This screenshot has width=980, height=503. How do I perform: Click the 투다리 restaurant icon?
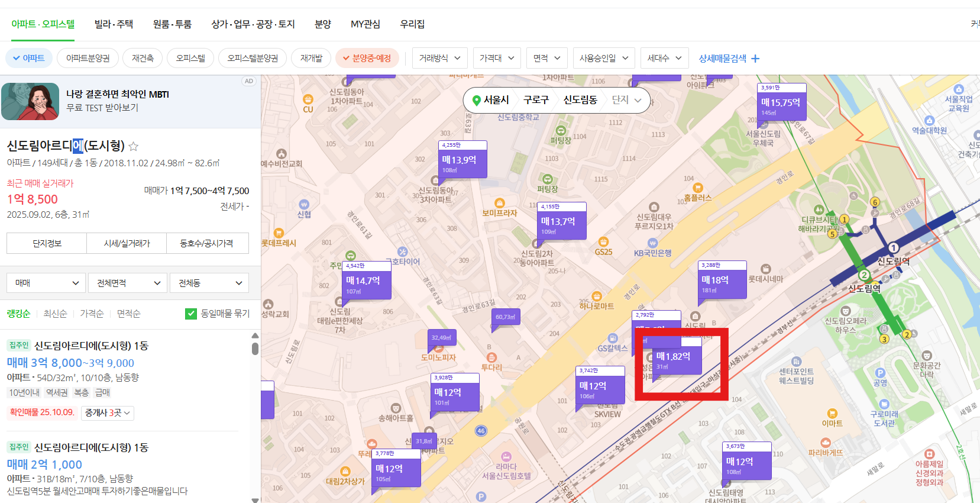tap(491, 357)
